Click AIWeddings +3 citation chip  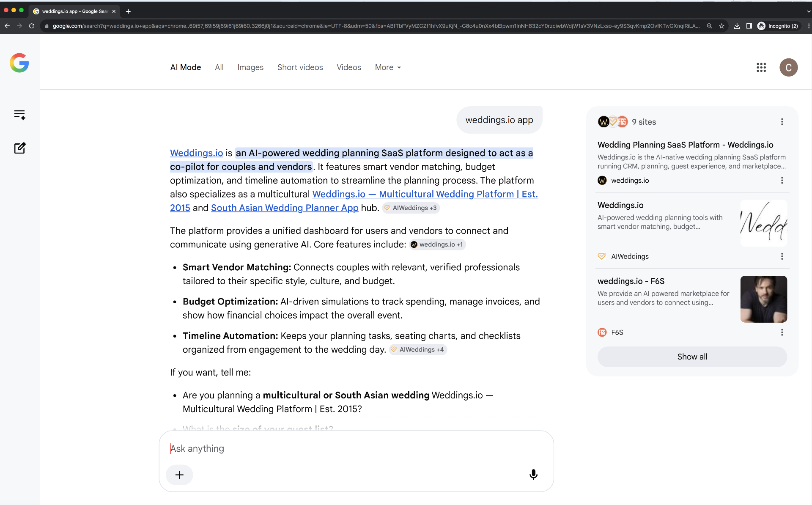pyautogui.click(x=411, y=208)
